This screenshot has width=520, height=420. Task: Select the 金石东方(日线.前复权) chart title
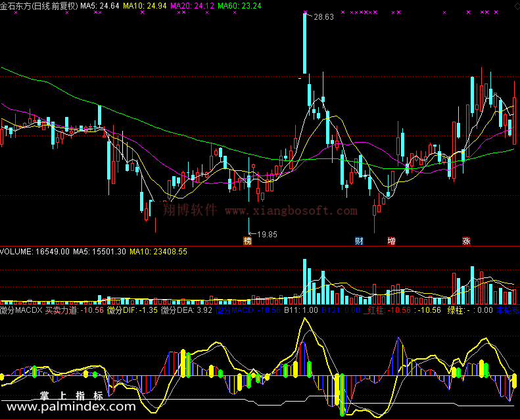tap(39, 6)
